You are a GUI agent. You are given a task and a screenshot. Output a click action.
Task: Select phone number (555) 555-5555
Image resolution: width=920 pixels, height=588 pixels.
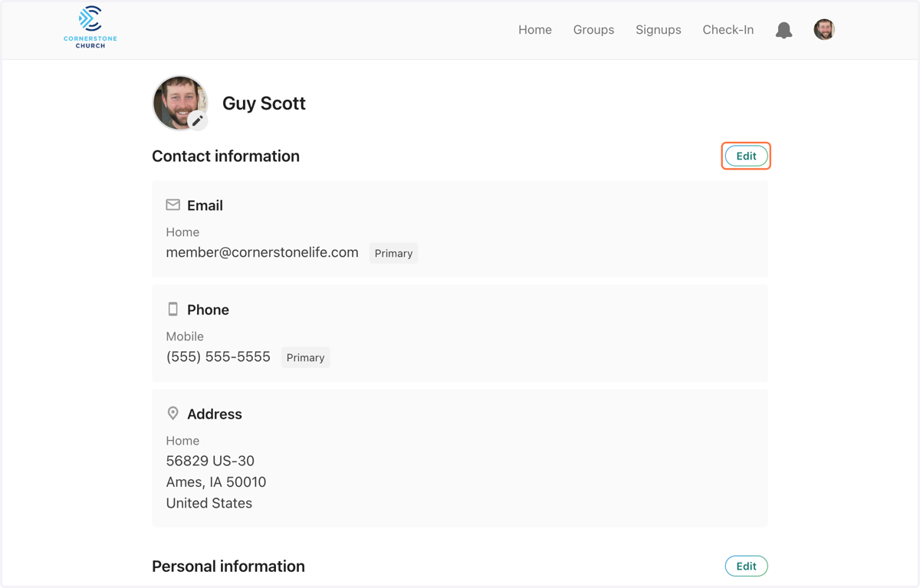click(x=219, y=356)
